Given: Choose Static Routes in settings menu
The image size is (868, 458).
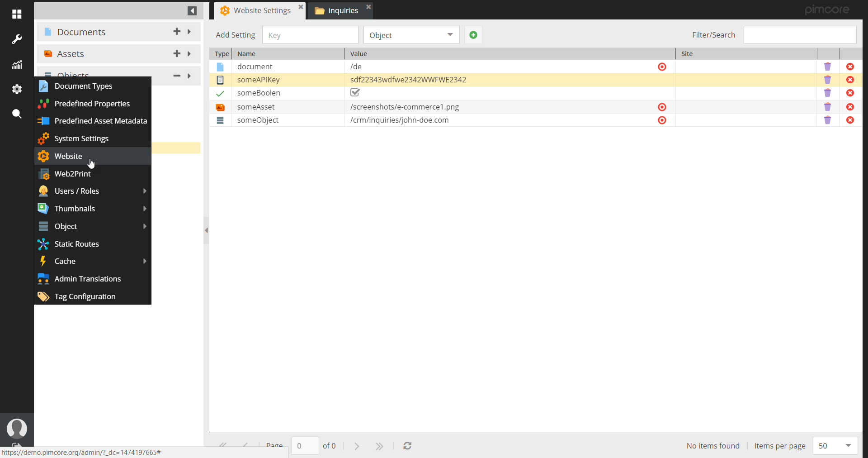Looking at the screenshot, I should pyautogui.click(x=76, y=244).
